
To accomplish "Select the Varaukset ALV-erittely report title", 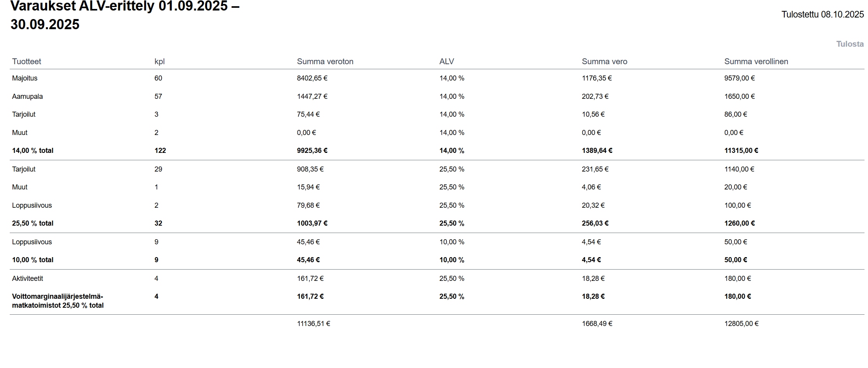I will (x=125, y=15).
